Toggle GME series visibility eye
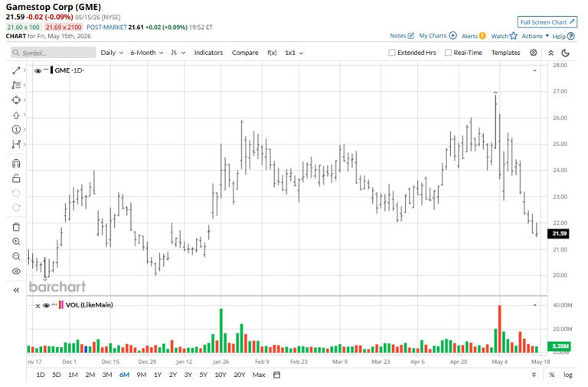This screenshot has height=387, width=588. pyautogui.click(x=38, y=70)
